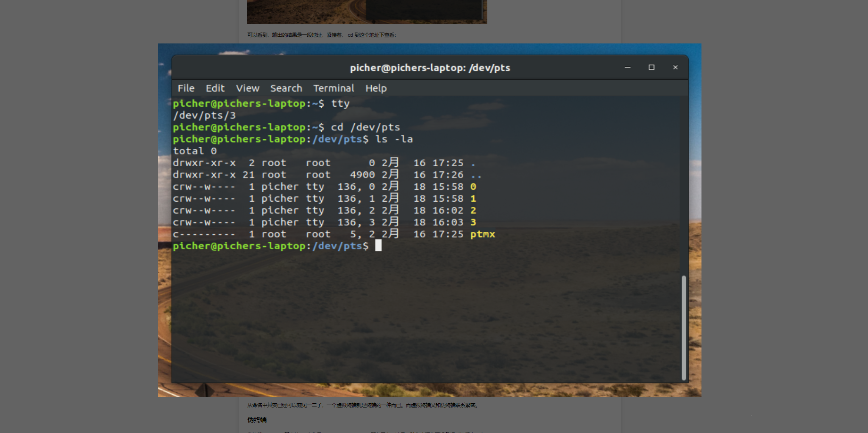Click the '136, 3' device number

coord(356,222)
